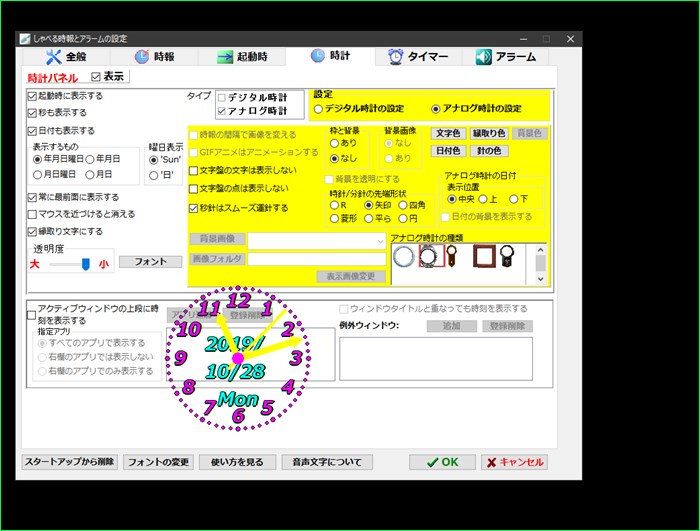700x531 pixels.
Task: Click the 文字色 color button
Action: (x=448, y=134)
